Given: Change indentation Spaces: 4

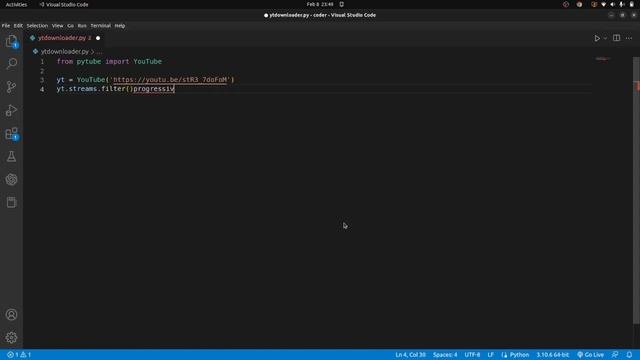Looking at the screenshot, I should [x=445, y=355].
